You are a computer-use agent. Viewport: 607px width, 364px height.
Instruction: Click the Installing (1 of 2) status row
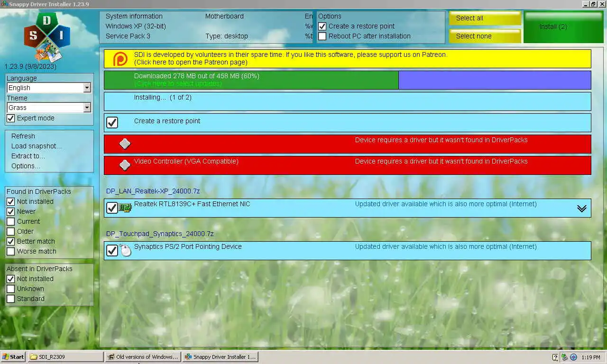(348, 101)
